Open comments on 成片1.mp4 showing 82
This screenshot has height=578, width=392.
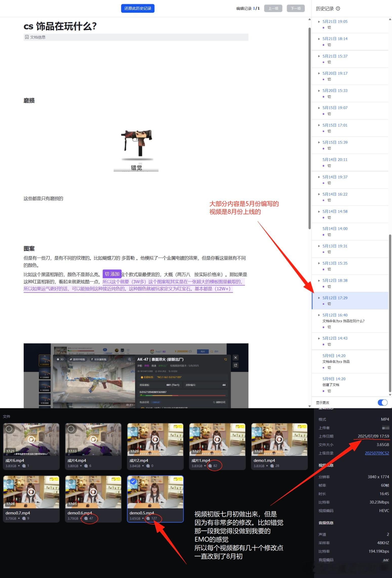213,466
